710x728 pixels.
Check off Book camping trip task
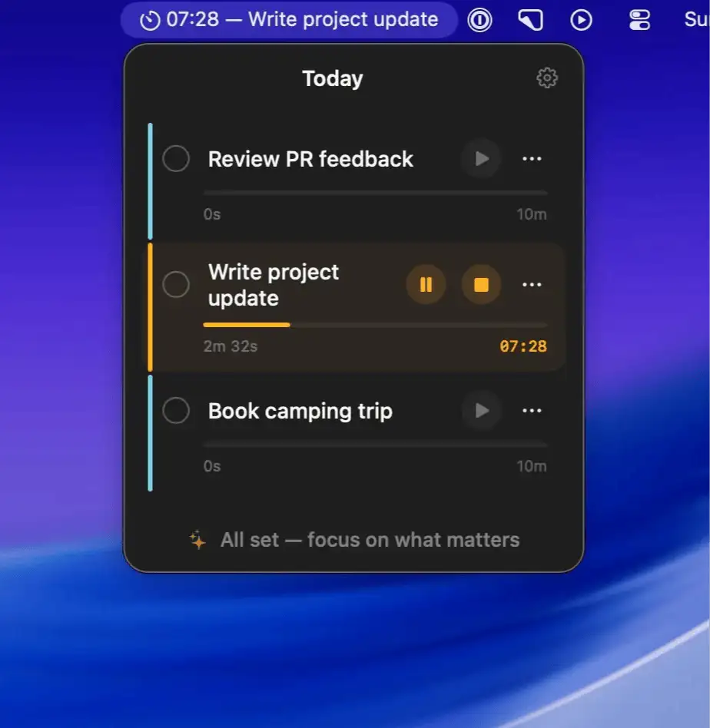click(176, 411)
